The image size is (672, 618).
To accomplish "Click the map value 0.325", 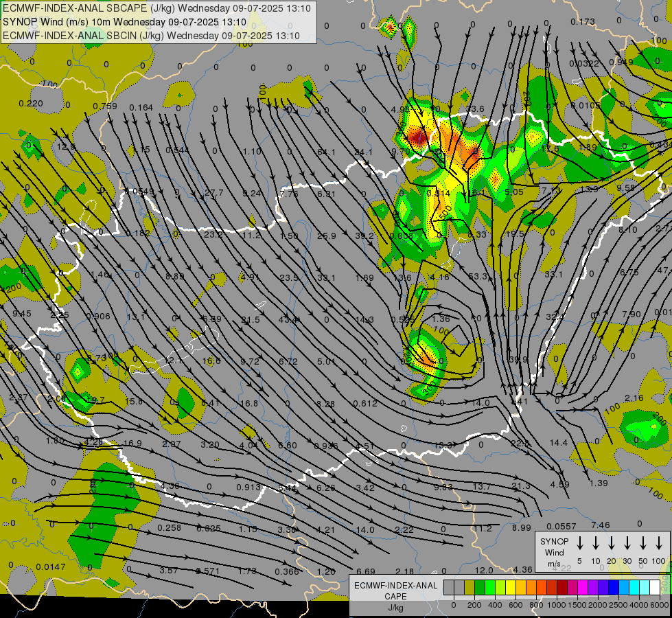I will pyautogui.click(x=209, y=528).
